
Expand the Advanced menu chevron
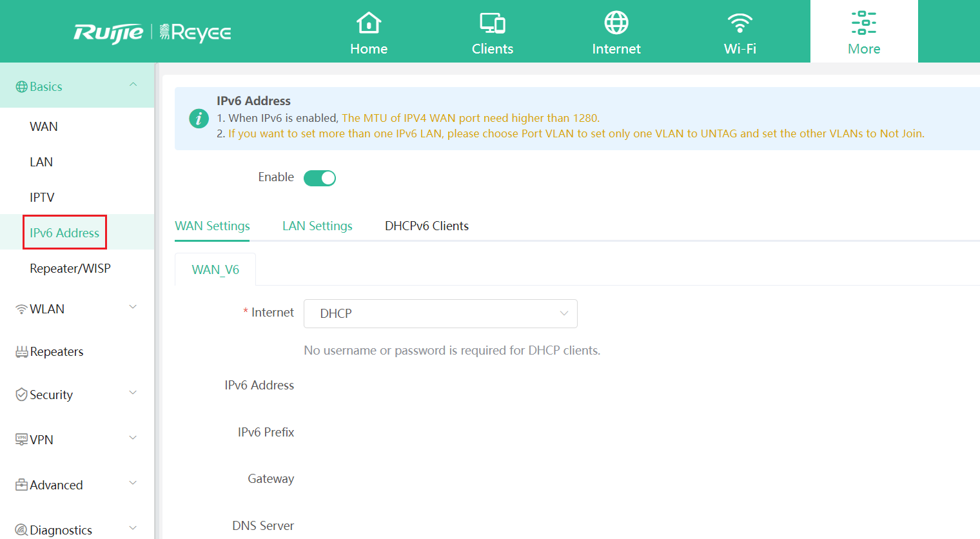(x=133, y=484)
